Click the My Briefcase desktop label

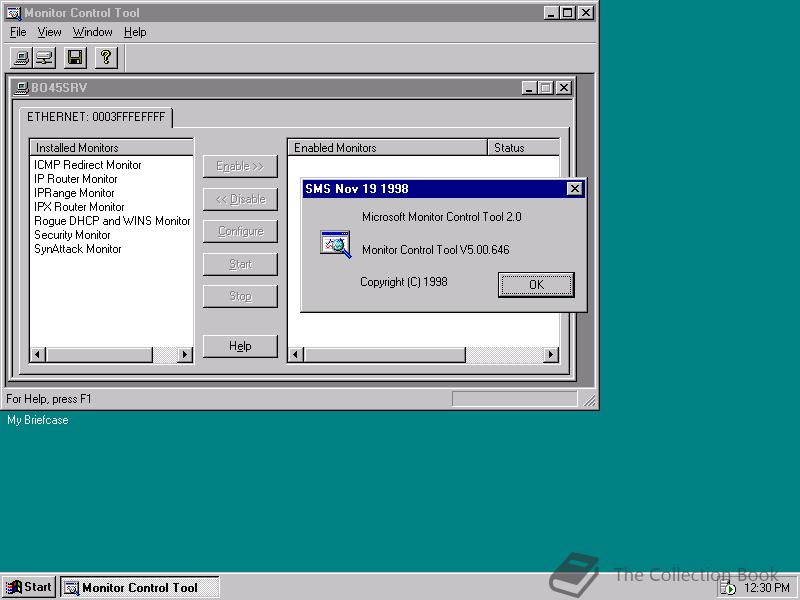coord(38,420)
